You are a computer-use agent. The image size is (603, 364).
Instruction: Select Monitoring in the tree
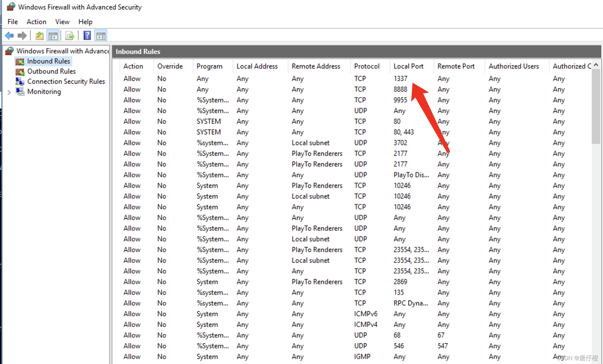pyautogui.click(x=44, y=92)
